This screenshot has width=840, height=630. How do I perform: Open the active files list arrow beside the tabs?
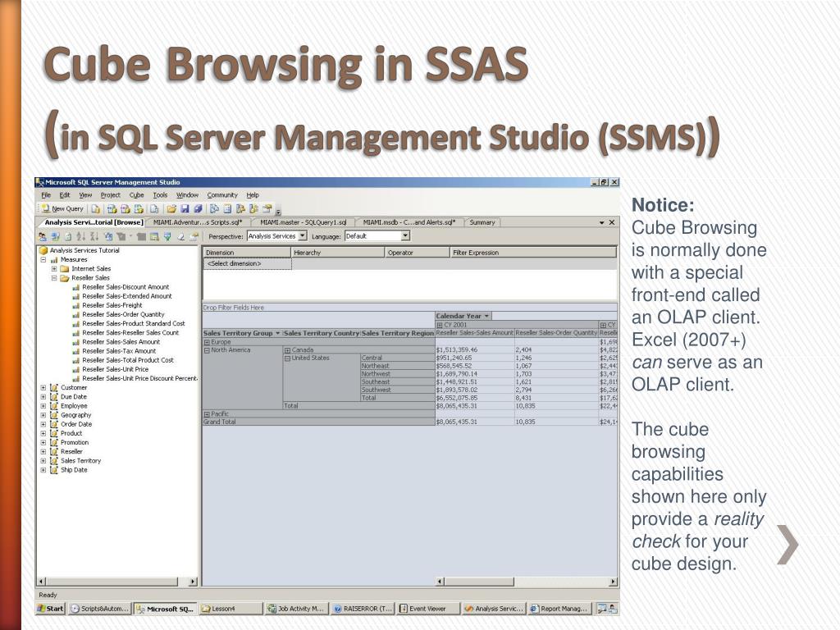tap(601, 222)
